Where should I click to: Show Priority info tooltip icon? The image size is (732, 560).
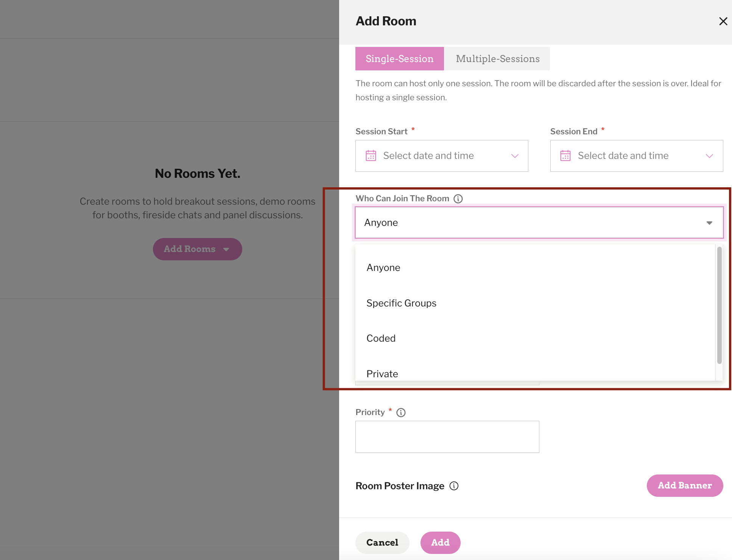[401, 412]
